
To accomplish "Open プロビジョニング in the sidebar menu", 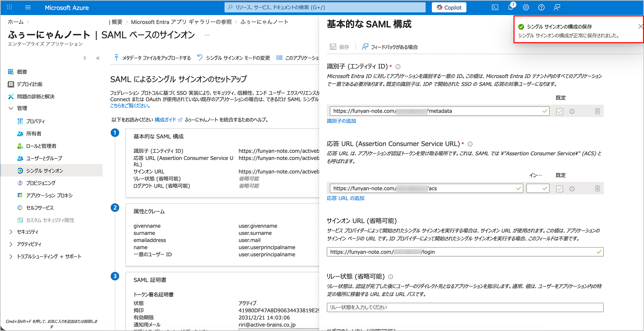I will point(41,183).
